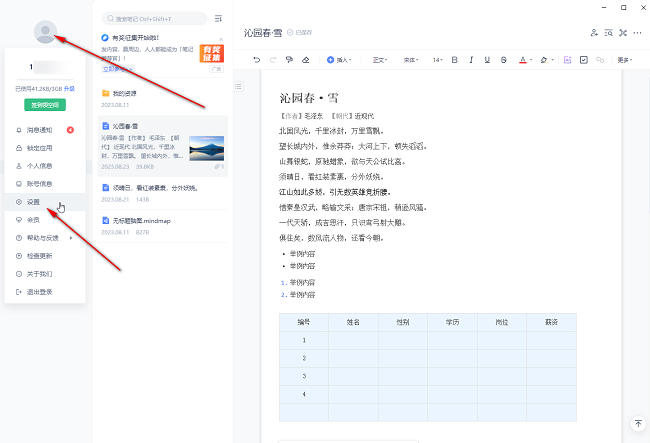
Task: Click the attachment clip on 沁园春·雪 note
Action: (219, 167)
